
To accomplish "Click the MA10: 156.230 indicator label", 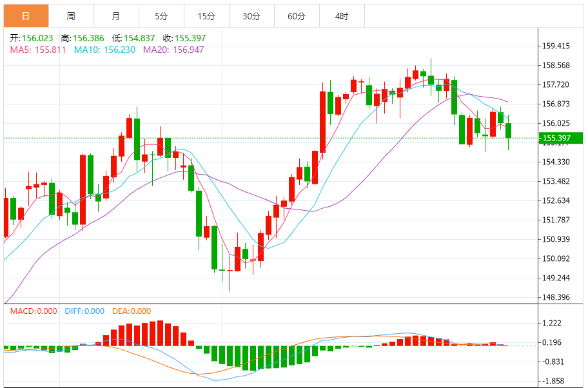I will point(104,50).
